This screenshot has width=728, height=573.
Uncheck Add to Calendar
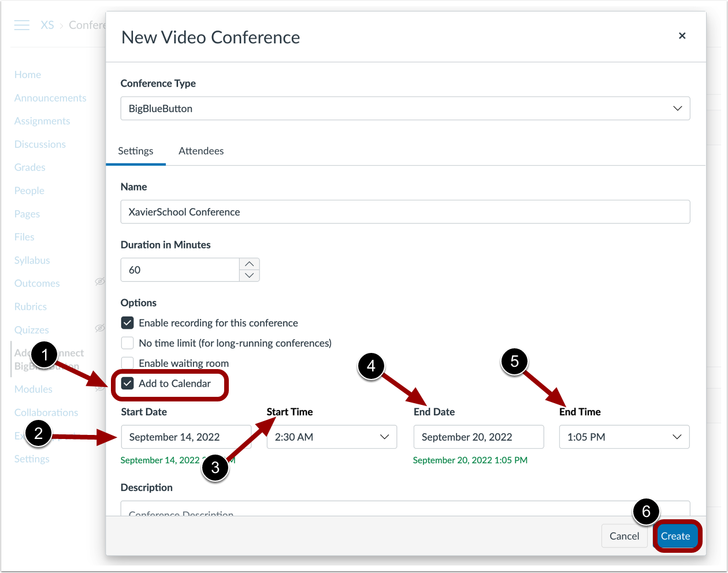click(127, 383)
